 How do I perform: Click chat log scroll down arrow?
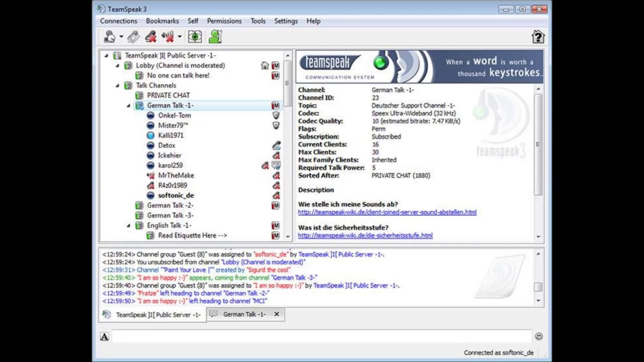click(x=538, y=301)
